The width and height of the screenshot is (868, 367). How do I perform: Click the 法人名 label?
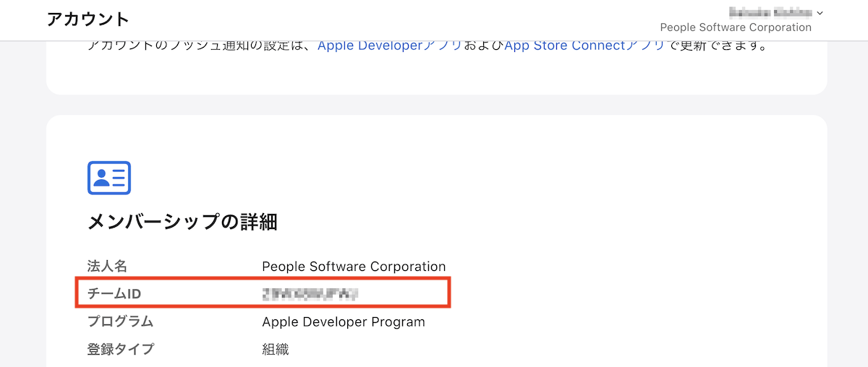coord(107,266)
